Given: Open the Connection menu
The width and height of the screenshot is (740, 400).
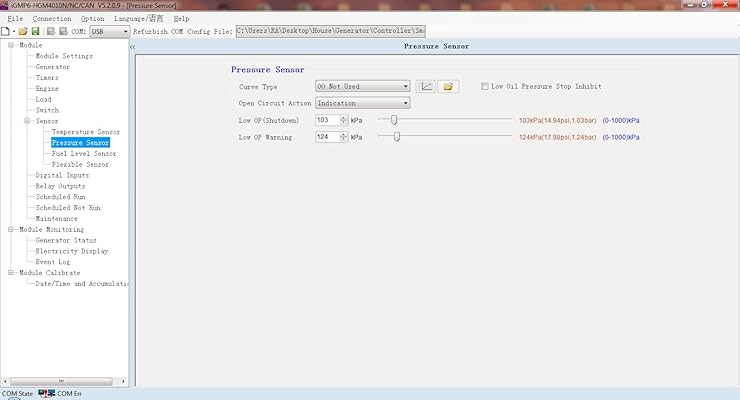Looking at the screenshot, I should pyautogui.click(x=52, y=18).
